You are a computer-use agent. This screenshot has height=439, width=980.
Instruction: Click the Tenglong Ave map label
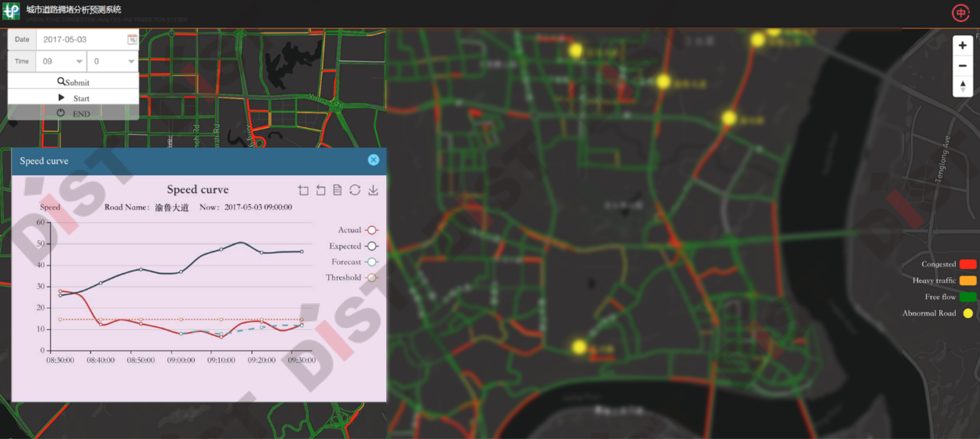coord(943,159)
